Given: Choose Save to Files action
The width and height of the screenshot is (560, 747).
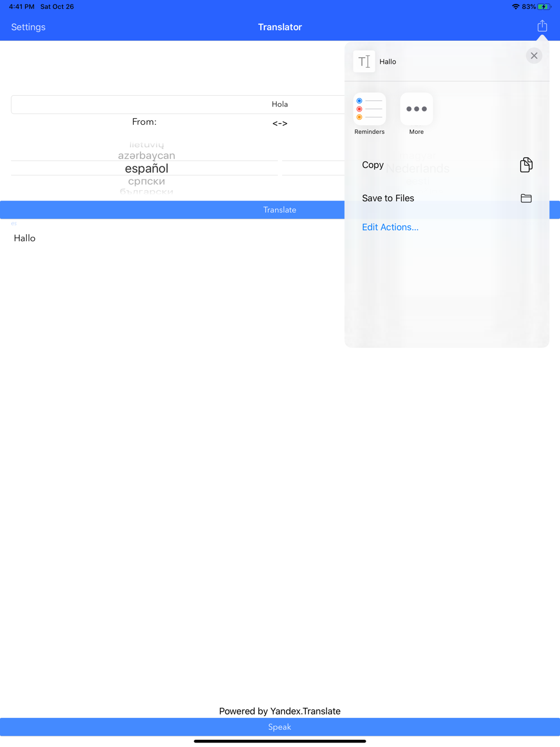Looking at the screenshot, I should pos(447,198).
